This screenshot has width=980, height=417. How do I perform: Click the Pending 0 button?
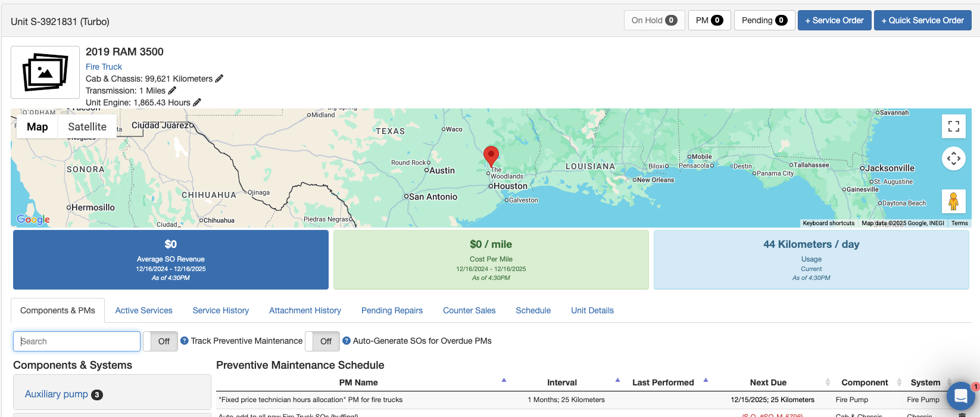(x=764, y=20)
